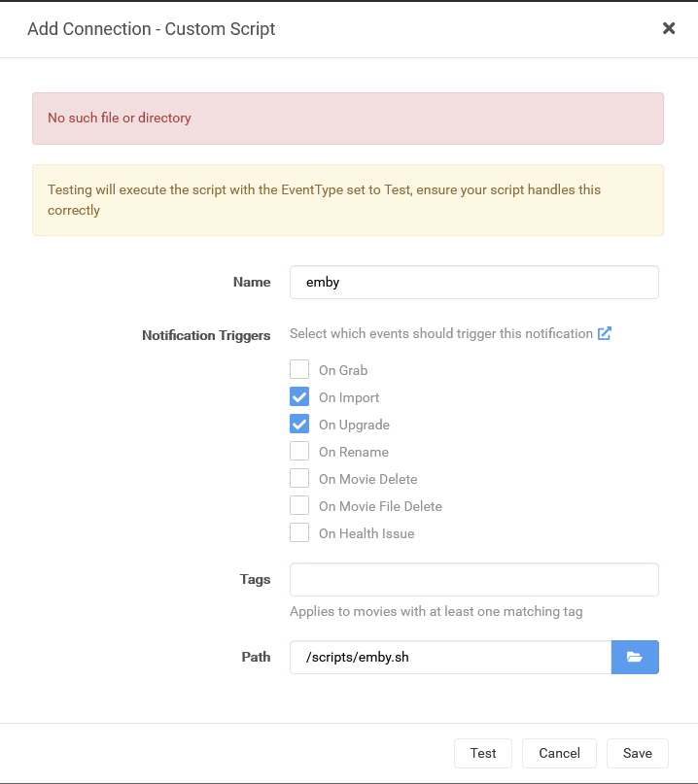Screen dimensions: 698x784
Task: Enable the On Health Issue checkbox
Action: [x=299, y=533]
